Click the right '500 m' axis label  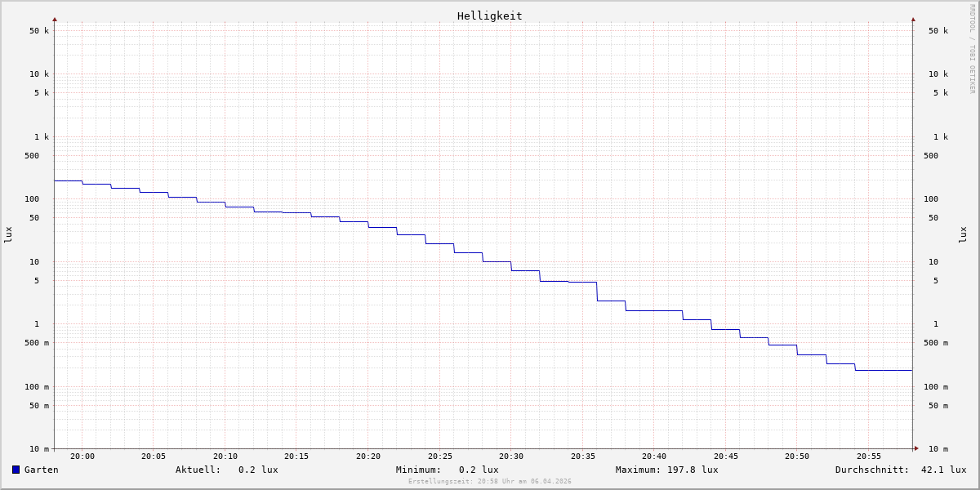(936, 343)
